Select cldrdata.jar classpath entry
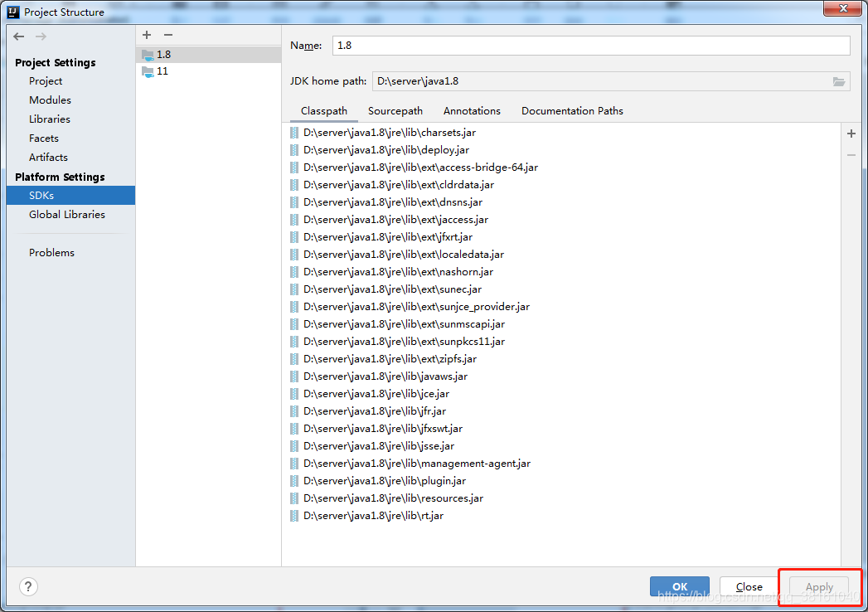 (392, 185)
